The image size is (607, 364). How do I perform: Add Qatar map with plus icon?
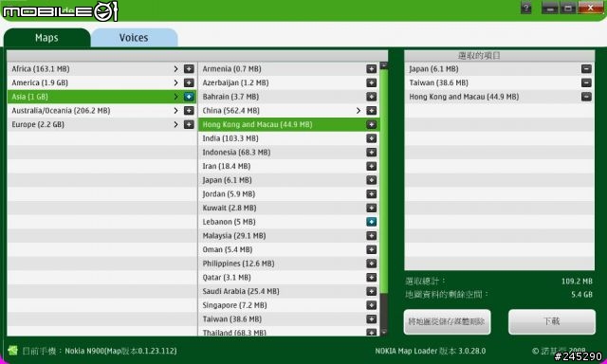[x=371, y=278]
